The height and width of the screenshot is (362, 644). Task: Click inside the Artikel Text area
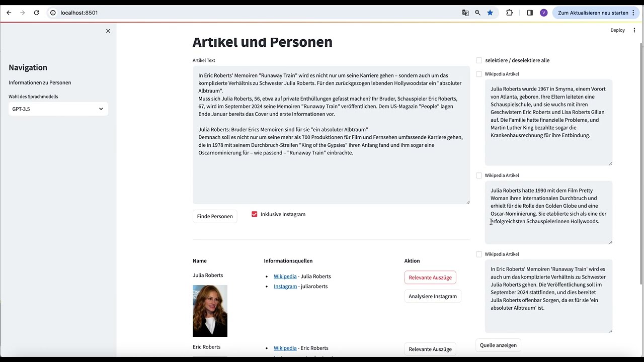[x=331, y=135]
